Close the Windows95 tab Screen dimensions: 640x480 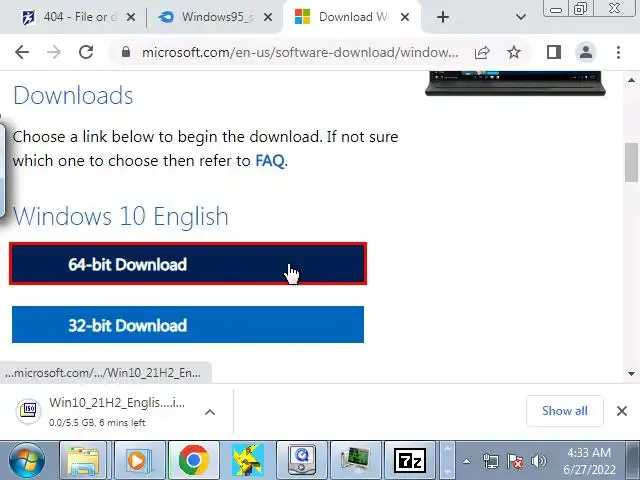tap(268, 17)
